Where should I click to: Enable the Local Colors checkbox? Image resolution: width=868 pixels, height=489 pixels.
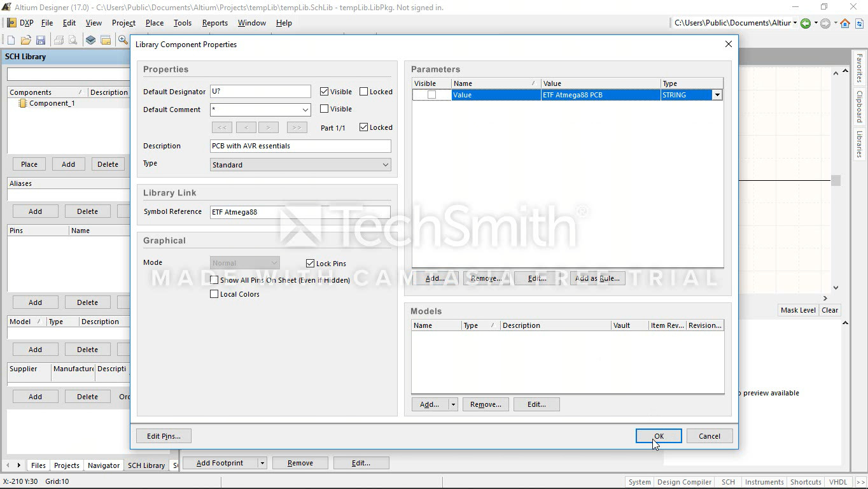214,294
